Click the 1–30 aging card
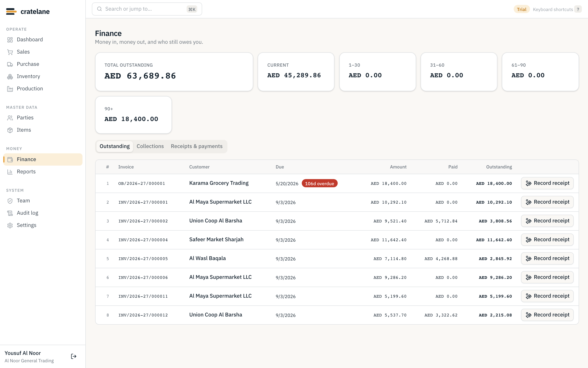This screenshot has height=368, width=588. click(x=378, y=72)
